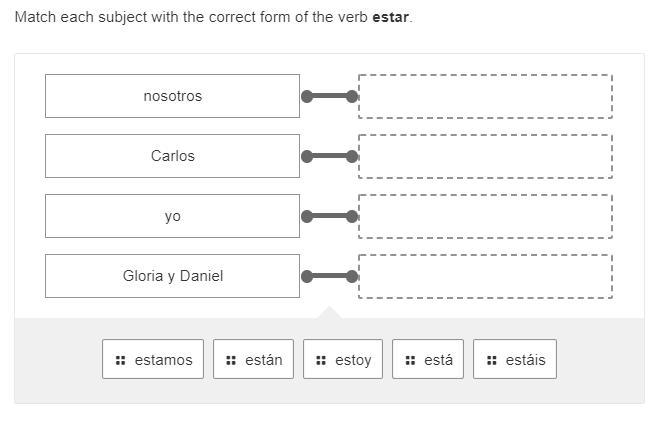Viewport: 660px width, 421px height.
Task: Click the connector line next to nosotros
Action: (329, 97)
